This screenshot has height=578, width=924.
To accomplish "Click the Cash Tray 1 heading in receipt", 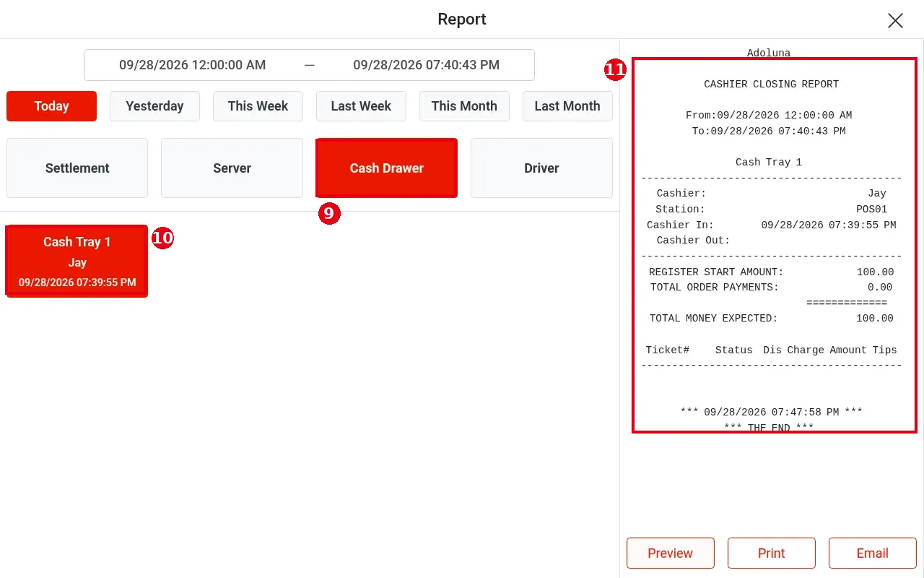I will coord(769,163).
